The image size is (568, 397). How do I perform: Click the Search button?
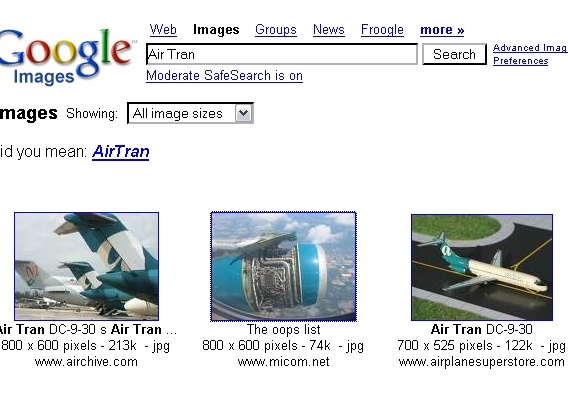click(454, 54)
